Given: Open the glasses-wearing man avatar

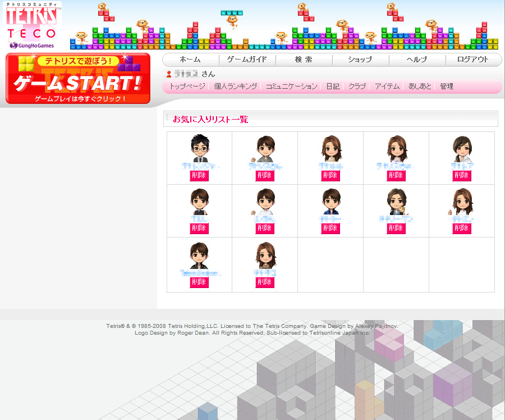Looking at the screenshot, I should pos(200,148).
